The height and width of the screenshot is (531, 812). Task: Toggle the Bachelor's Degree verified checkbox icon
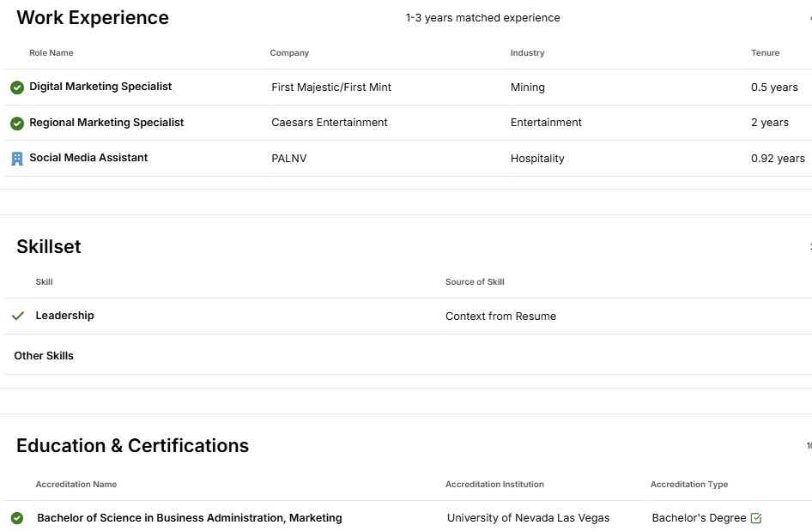coord(756,518)
